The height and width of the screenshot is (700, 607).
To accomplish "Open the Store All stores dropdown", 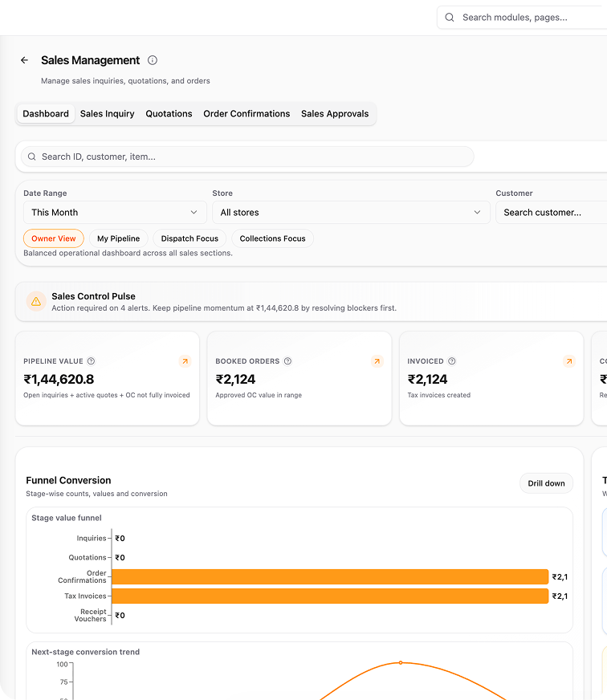I will tap(351, 213).
